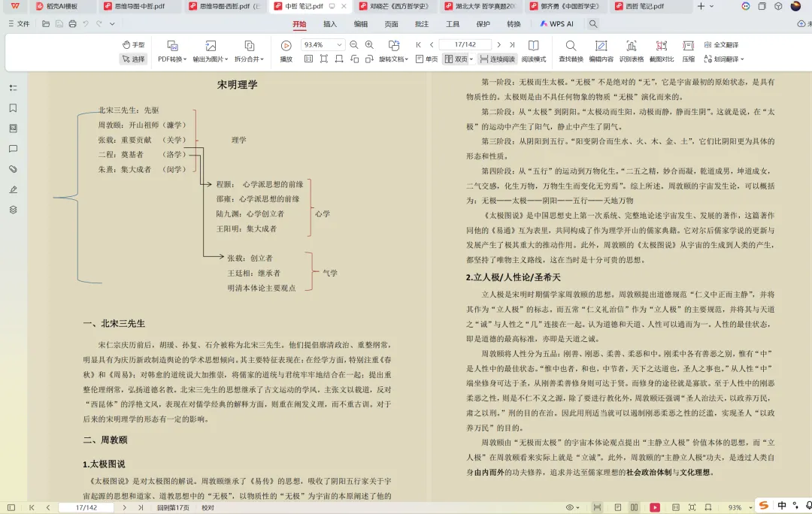
Task: Click 全文翻译 full text translation
Action: [x=721, y=45]
